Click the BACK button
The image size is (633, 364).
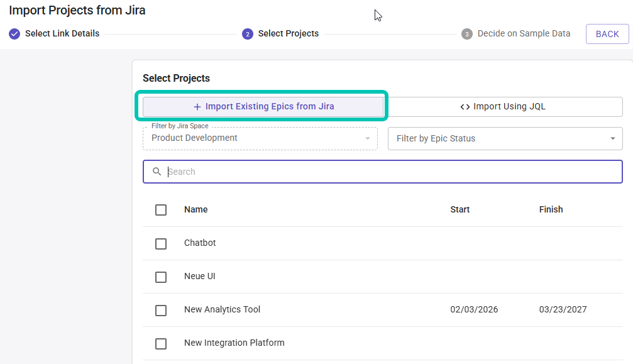pos(607,34)
